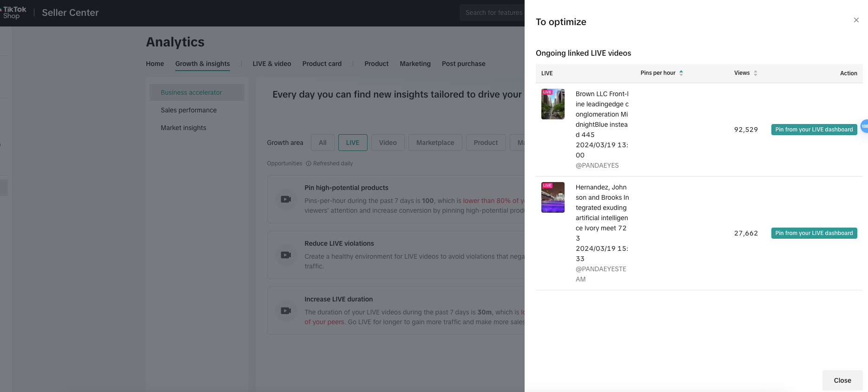
Task: Open the Product card tab
Action: tap(322, 64)
